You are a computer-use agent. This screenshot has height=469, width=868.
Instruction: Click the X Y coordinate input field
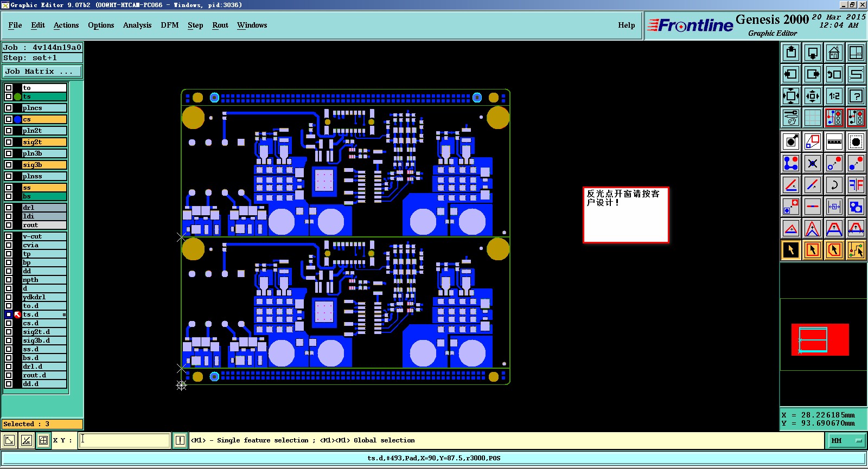125,440
